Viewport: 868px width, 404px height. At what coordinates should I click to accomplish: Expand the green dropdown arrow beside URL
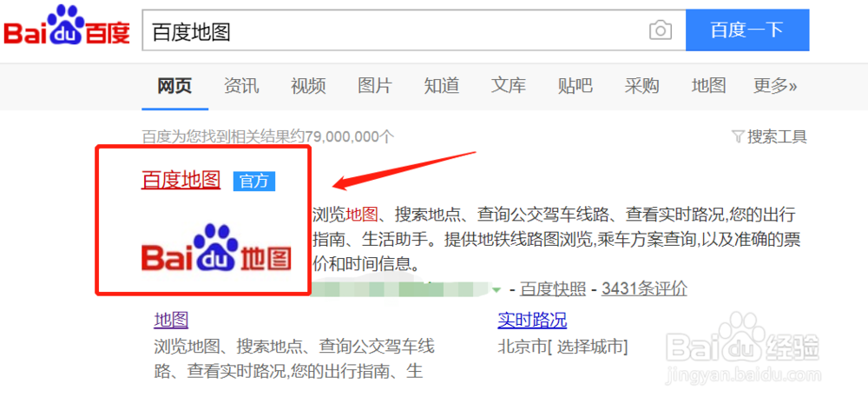point(496,289)
